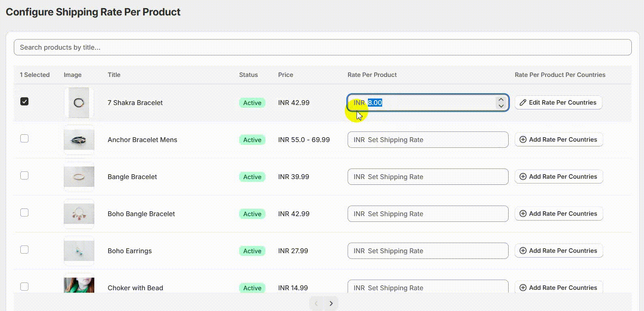Click the price INR 27.99

[x=293, y=251]
